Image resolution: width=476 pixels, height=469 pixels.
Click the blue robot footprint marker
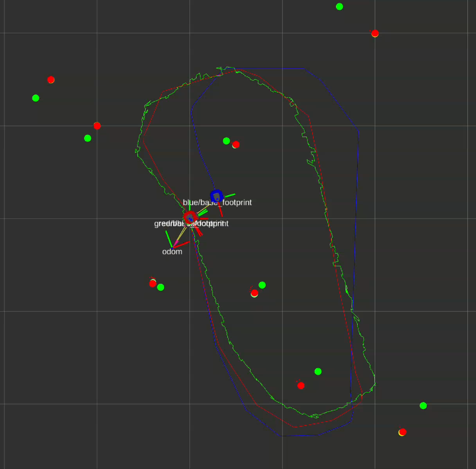tap(216, 195)
